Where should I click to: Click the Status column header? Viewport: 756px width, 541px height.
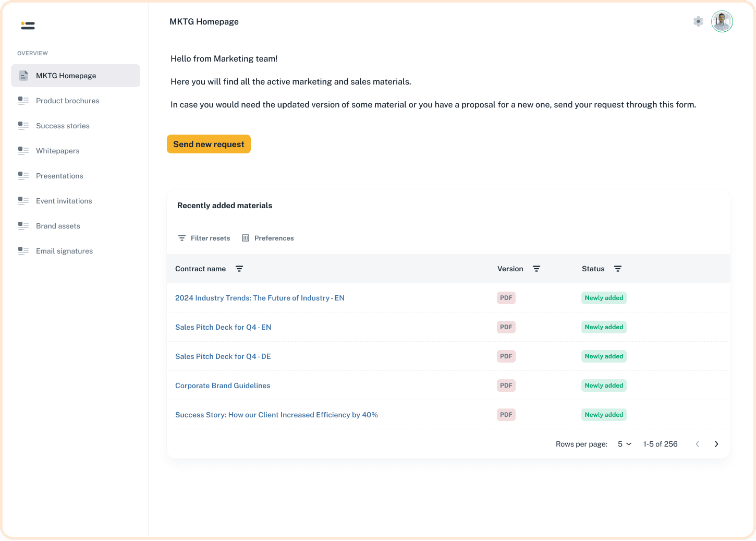(x=593, y=269)
